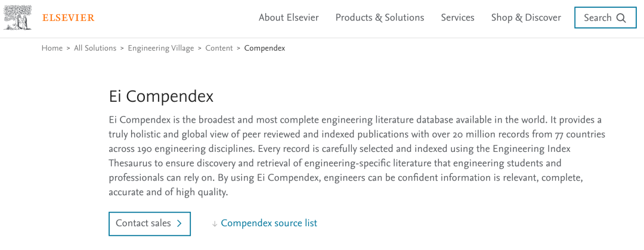The width and height of the screenshot is (644, 250).
Task: Open the About Elsevier menu
Action: (289, 18)
